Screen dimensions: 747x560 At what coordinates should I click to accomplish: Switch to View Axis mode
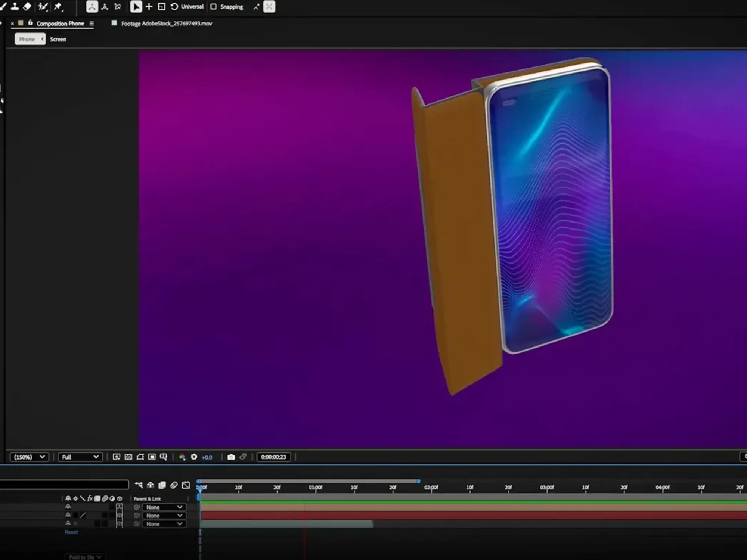[x=118, y=7]
